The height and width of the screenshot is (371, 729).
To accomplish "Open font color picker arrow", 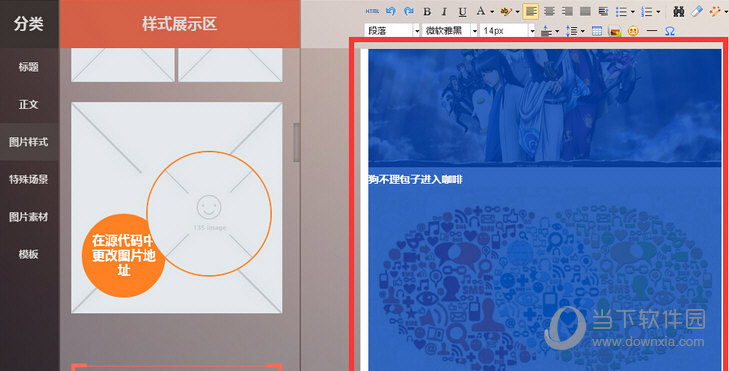I will coord(491,12).
